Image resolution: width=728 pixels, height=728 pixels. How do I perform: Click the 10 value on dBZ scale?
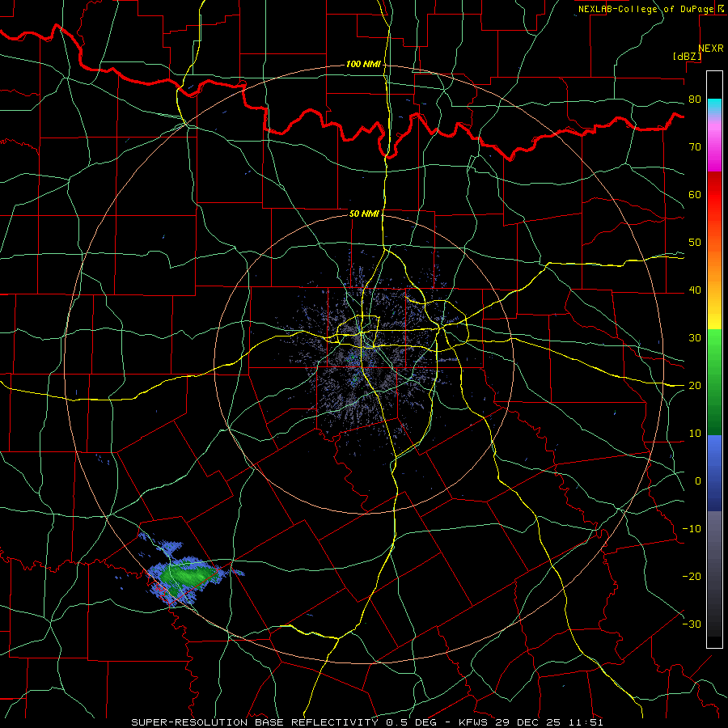[x=695, y=434]
